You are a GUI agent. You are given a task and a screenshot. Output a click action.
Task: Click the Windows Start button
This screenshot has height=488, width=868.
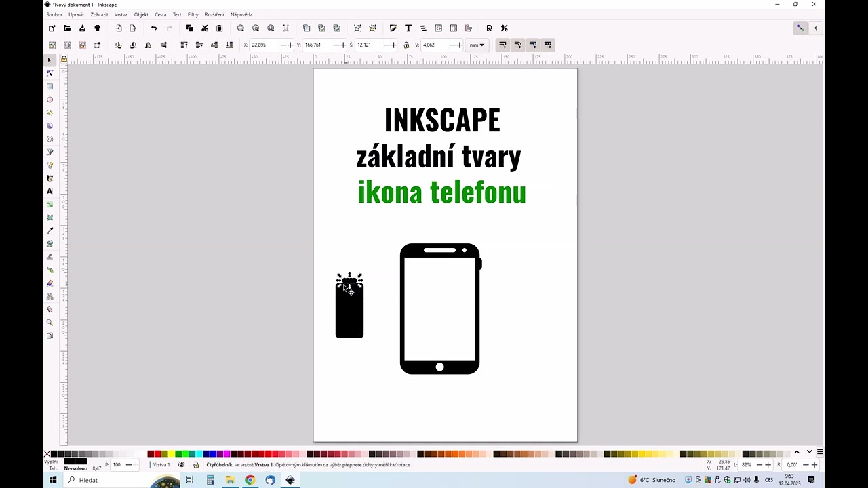coord(54,480)
